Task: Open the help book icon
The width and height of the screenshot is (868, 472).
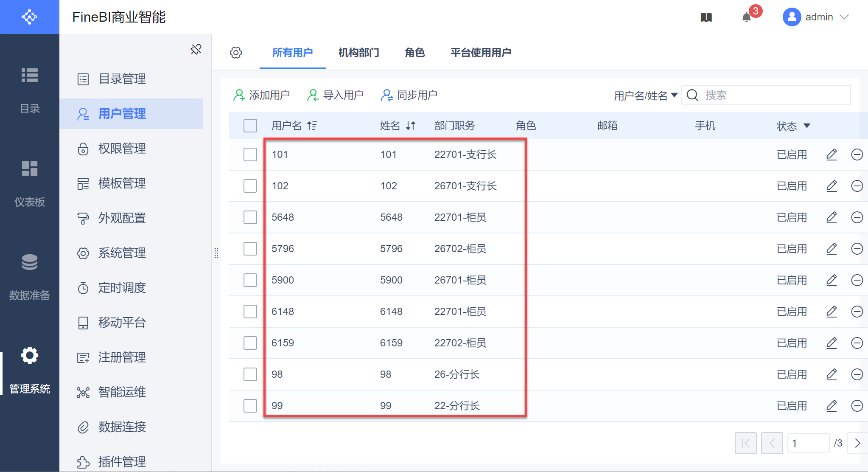Action: (x=706, y=17)
